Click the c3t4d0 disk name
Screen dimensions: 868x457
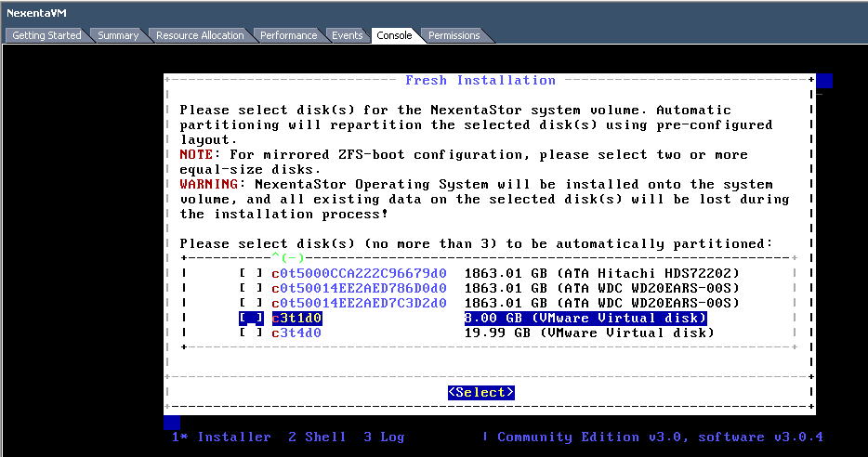[296, 333]
